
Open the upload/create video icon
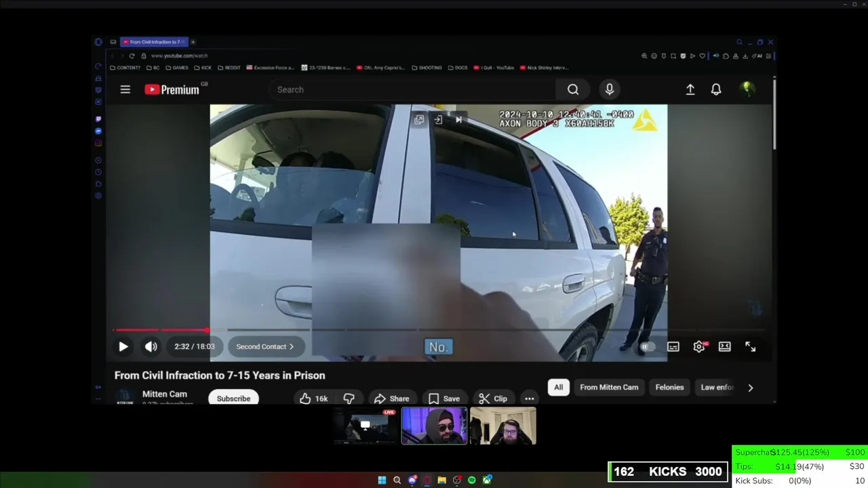tap(690, 89)
